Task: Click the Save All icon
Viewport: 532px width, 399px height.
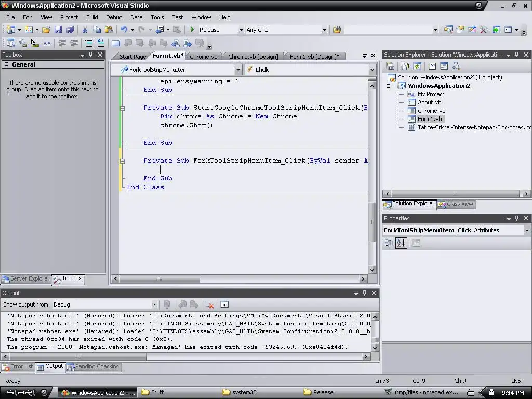Action: pyautogui.click(x=70, y=30)
